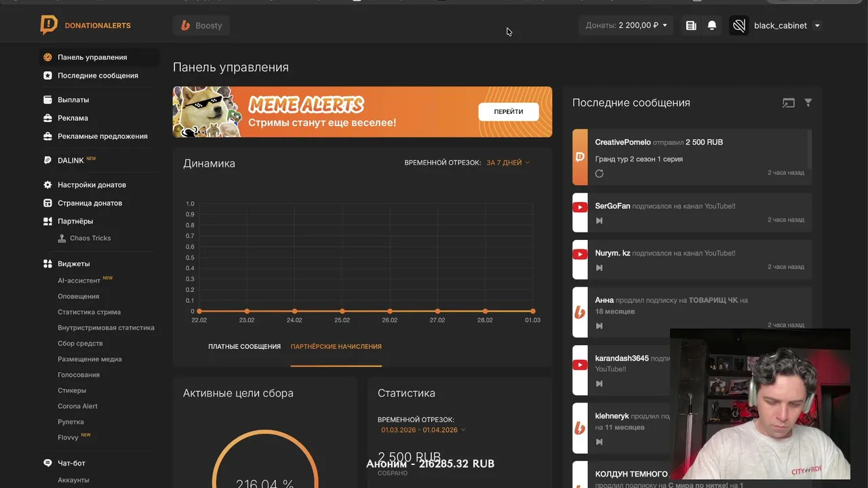Open Размещение медиа widget link
This screenshot has height=488, width=868.
pyautogui.click(x=90, y=359)
